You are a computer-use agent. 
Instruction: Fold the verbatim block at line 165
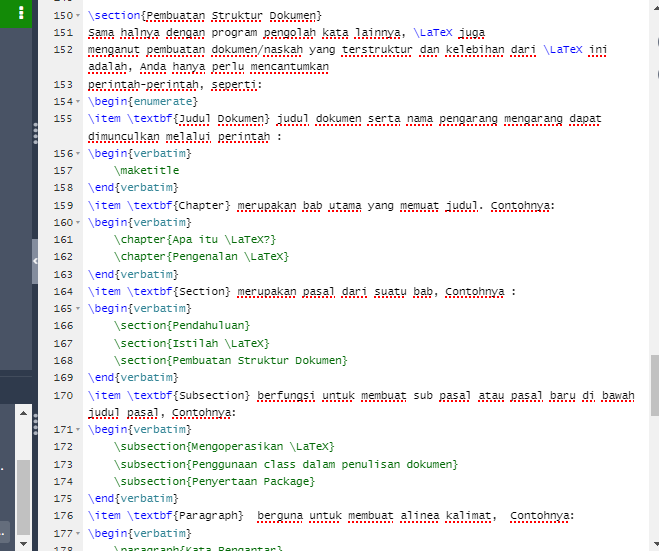point(78,308)
